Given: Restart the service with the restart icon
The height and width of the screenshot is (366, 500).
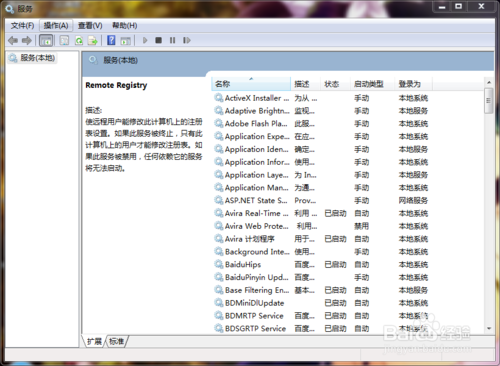Looking at the screenshot, I should point(187,40).
